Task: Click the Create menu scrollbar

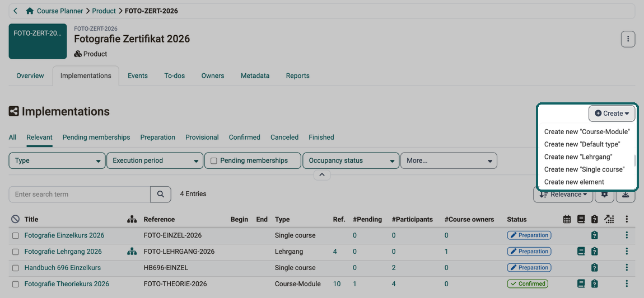Action: click(x=635, y=160)
